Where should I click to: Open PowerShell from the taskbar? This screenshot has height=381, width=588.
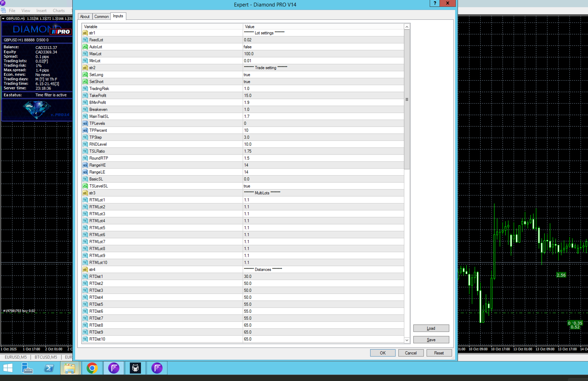[49, 368]
